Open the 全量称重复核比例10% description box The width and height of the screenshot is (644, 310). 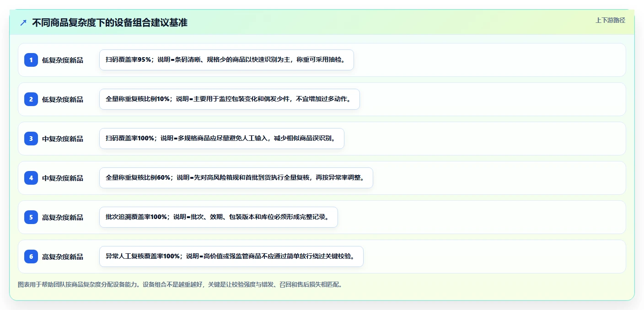tap(230, 99)
